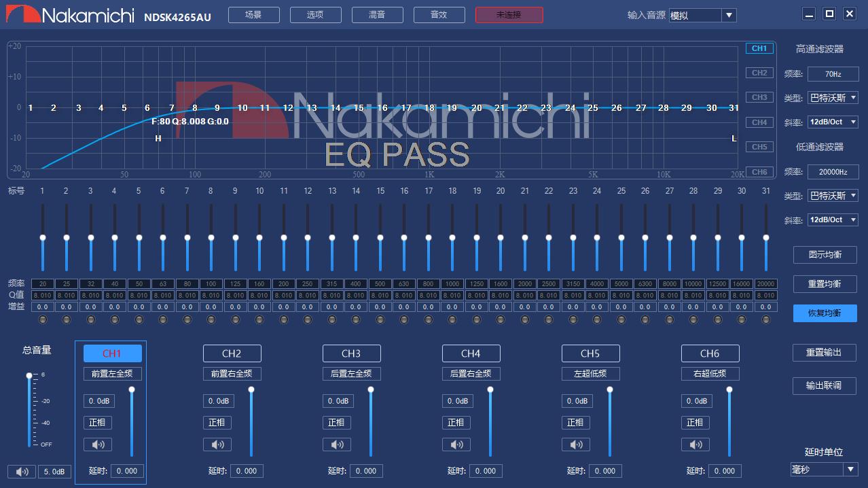The height and width of the screenshot is (488, 868).
Task: Mute the CH3 output with its speaker icon
Action: [337, 445]
